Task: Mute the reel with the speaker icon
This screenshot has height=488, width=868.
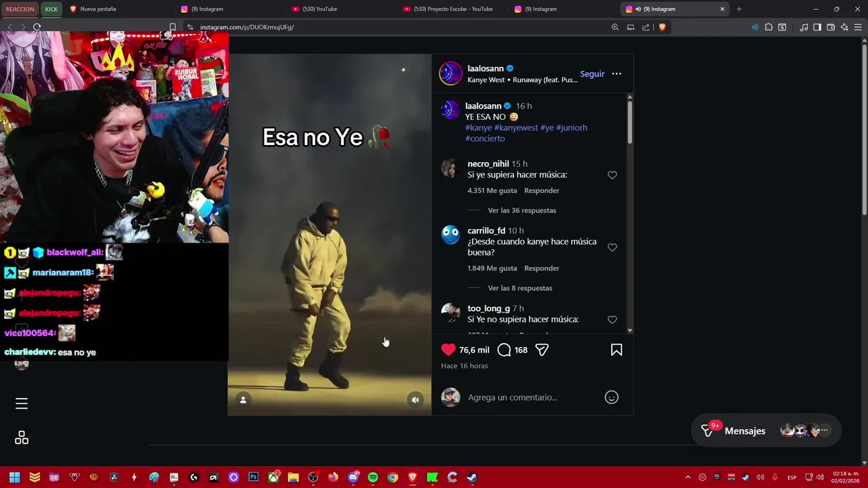Action: (x=416, y=400)
